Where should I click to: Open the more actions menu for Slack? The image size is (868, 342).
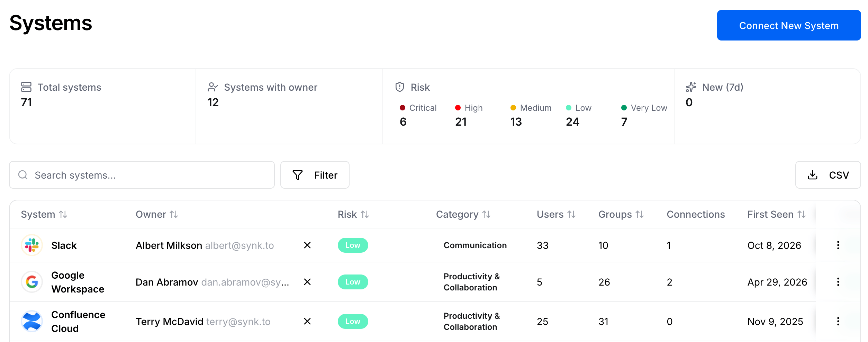(838, 245)
